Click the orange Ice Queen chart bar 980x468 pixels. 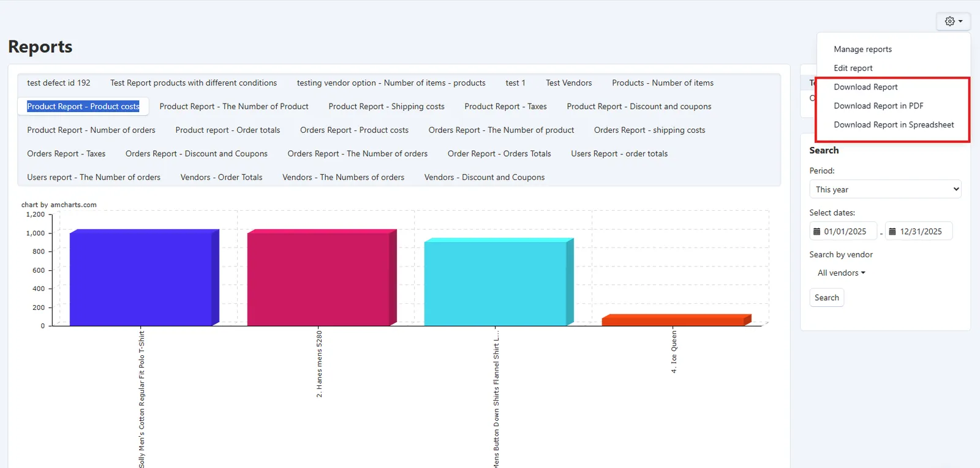click(676, 320)
